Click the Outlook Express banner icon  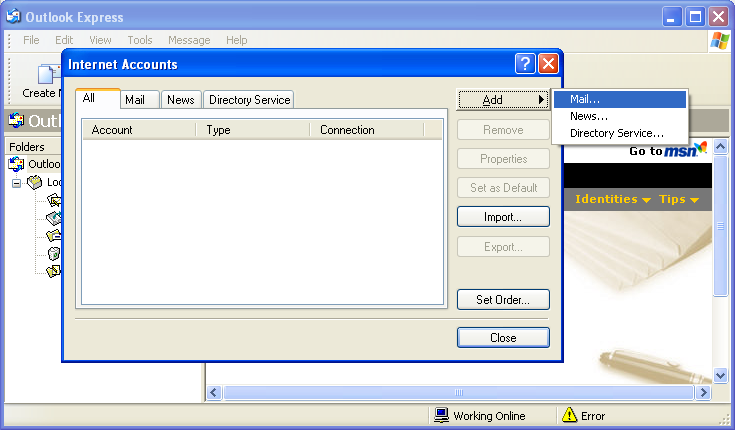[x=16, y=121]
